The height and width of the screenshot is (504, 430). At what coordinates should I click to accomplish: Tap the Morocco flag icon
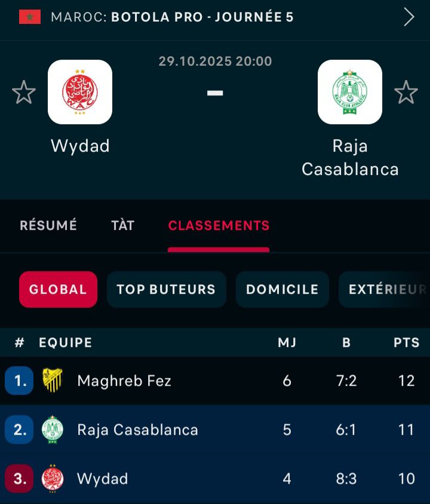click(x=30, y=17)
